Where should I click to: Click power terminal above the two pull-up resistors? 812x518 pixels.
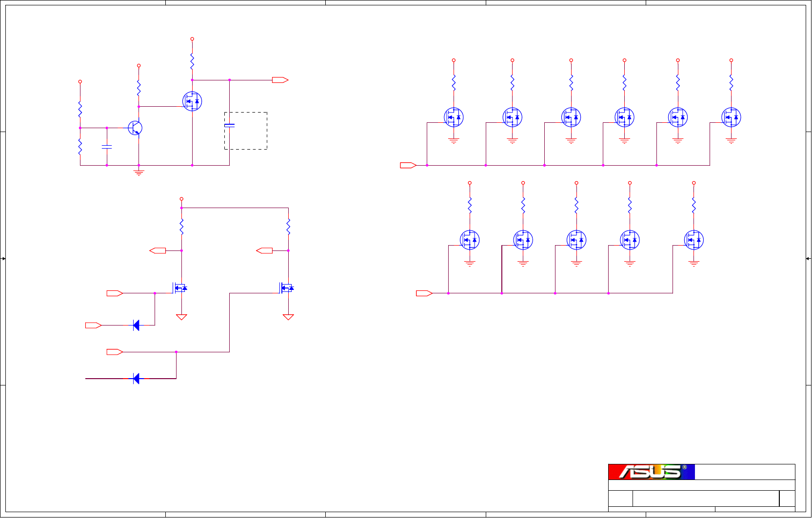point(181,199)
